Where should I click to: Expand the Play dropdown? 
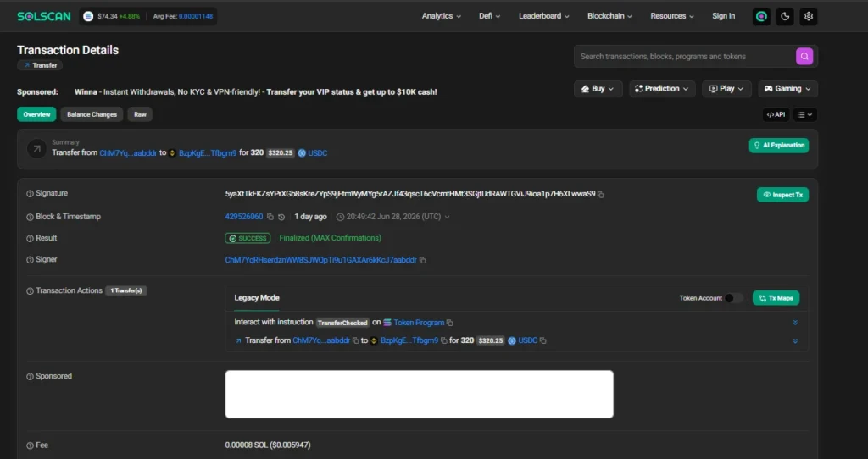[x=726, y=88]
